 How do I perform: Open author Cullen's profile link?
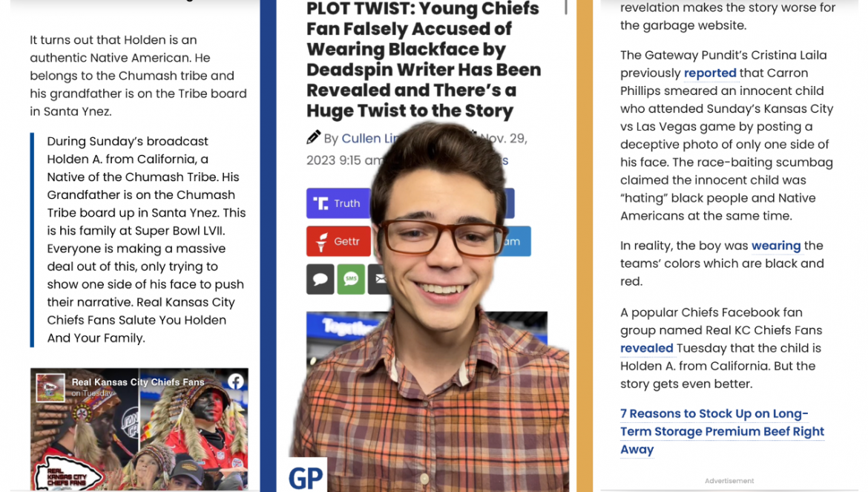coord(369,138)
